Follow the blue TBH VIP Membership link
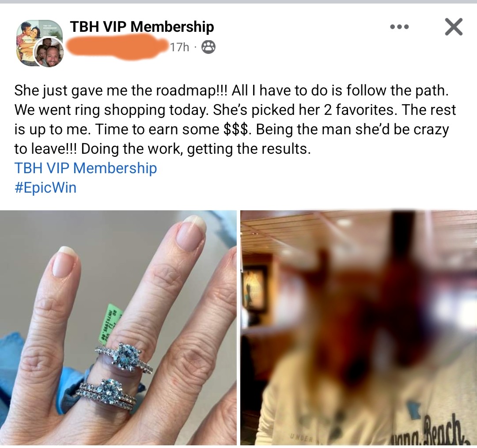The image size is (477, 448). click(x=86, y=168)
